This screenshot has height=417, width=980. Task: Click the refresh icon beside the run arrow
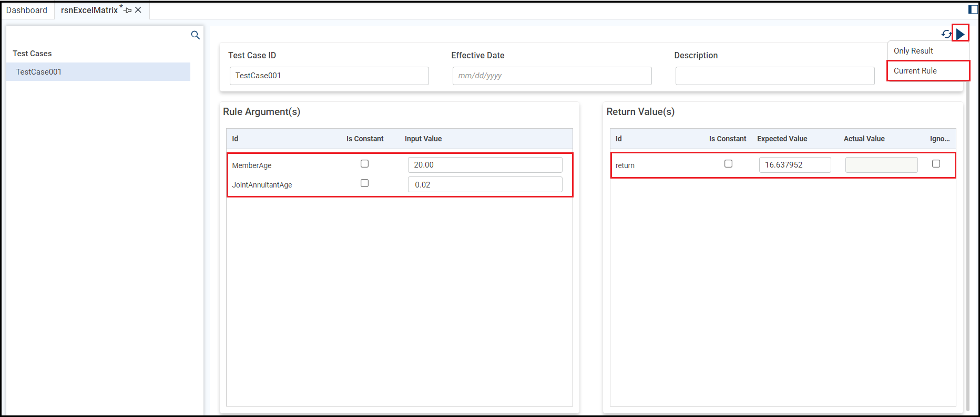946,34
